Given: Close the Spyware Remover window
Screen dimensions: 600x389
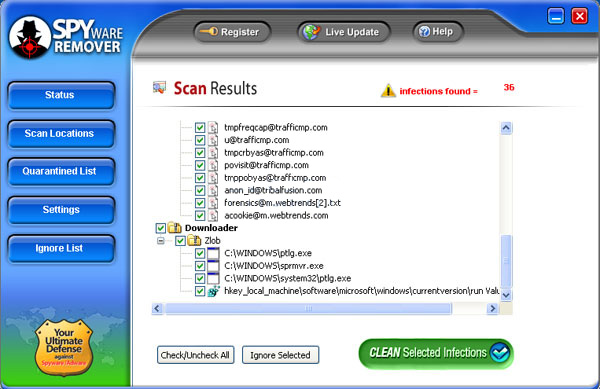Looking at the screenshot, I should pos(579,16).
